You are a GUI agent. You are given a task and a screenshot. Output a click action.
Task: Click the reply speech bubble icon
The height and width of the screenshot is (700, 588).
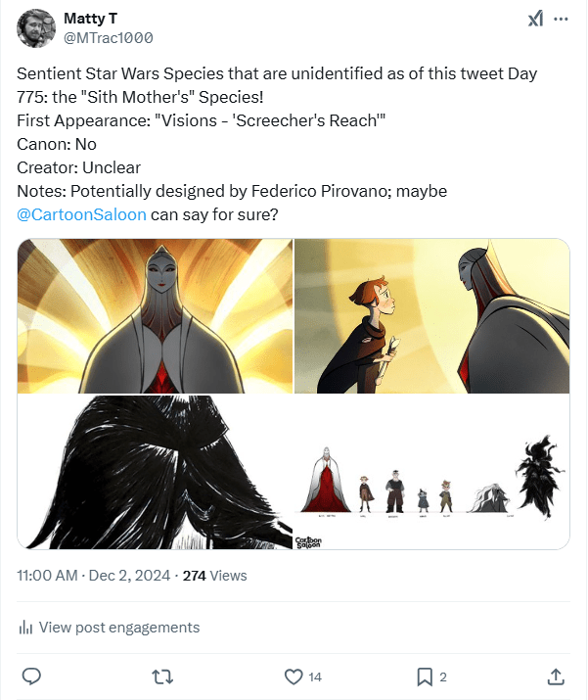coord(31,676)
